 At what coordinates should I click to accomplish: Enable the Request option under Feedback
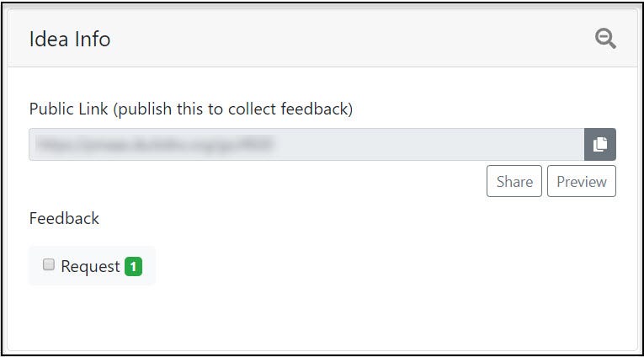point(49,264)
